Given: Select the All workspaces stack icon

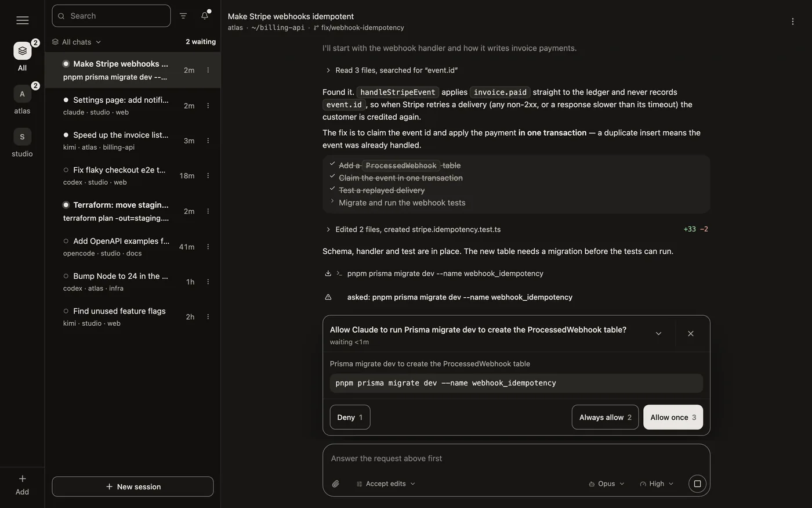Looking at the screenshot, I should pyautogui.click(x=22, y=51).
